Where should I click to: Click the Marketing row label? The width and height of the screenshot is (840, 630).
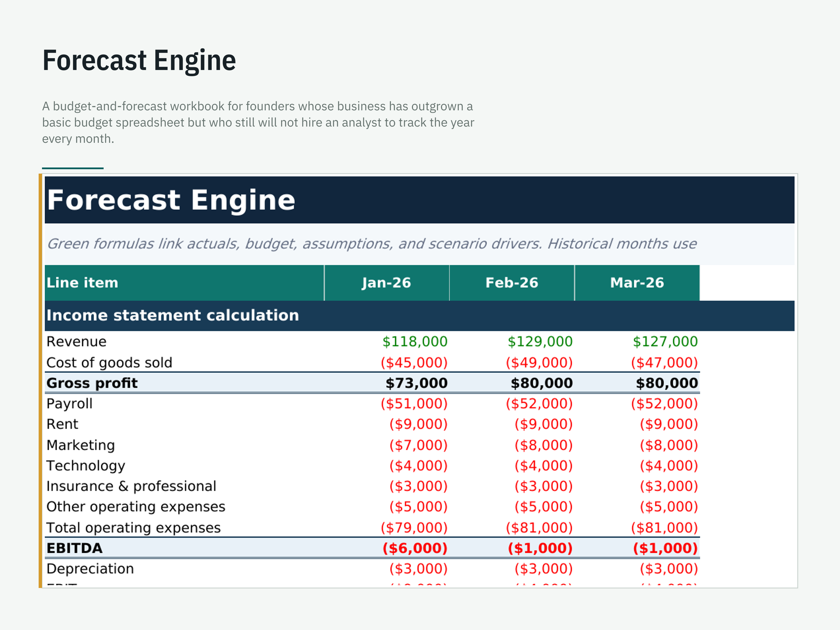pyautogui.click(x=81, y=445)
